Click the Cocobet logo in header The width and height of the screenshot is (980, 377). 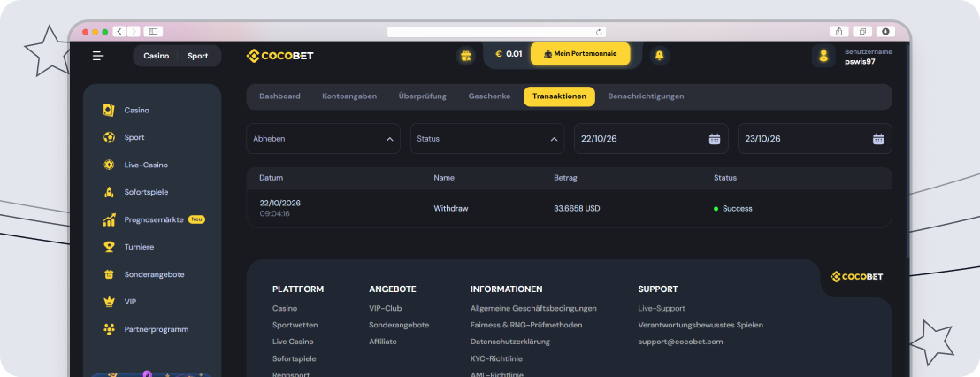tap(280, 56)
